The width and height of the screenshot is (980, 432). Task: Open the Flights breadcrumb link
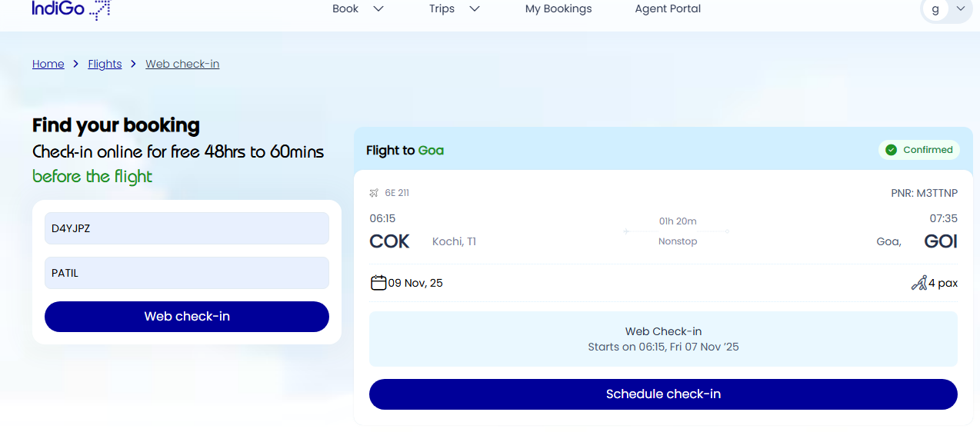(x=105, y=64)
